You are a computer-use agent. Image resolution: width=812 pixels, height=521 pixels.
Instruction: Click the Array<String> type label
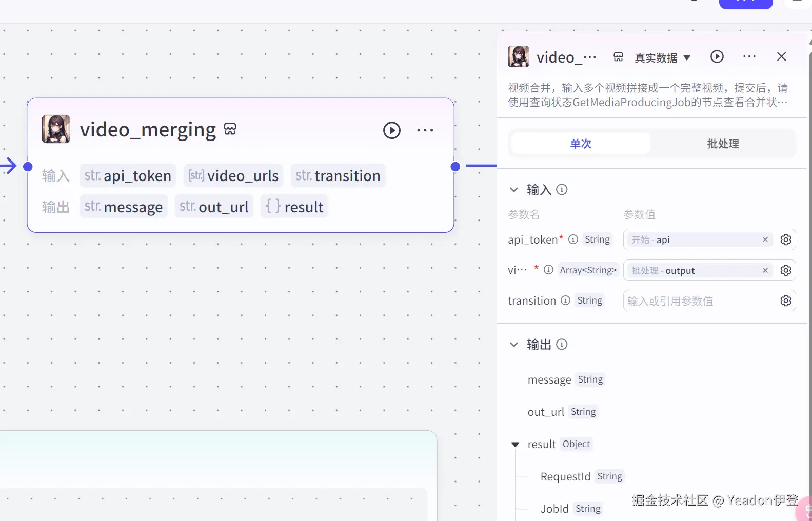click(x=588, y=270)
